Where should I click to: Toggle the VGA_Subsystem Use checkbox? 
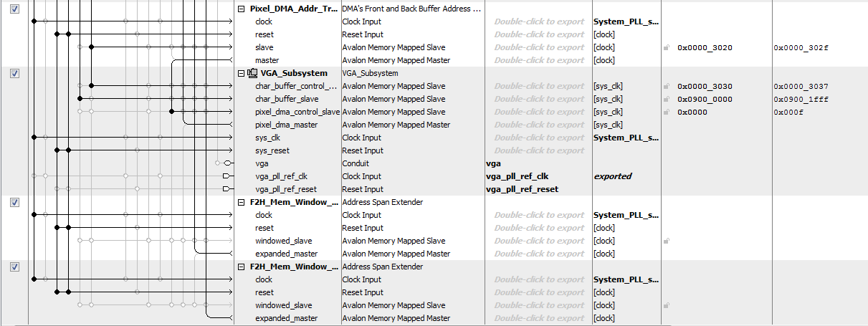pos(15,73)
